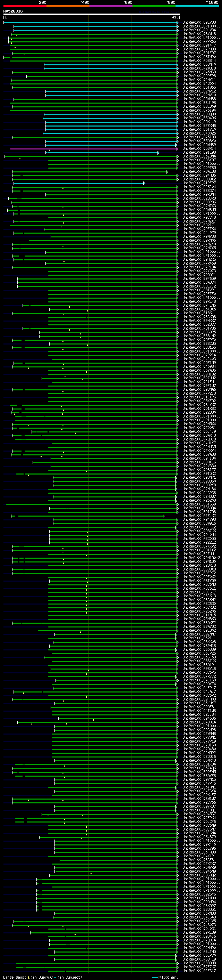Click the purple ~60% identity legend segment

(111, 6)
